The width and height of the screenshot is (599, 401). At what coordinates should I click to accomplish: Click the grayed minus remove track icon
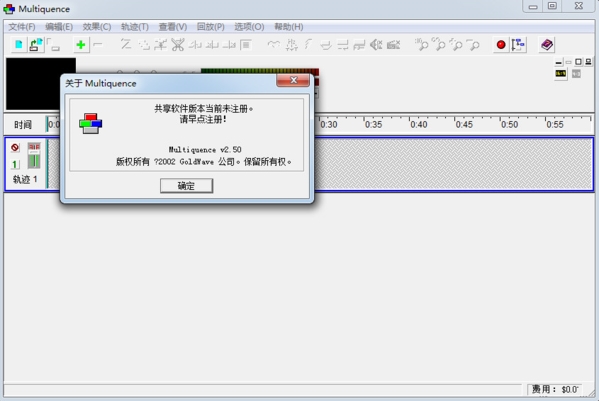[98, 45]
